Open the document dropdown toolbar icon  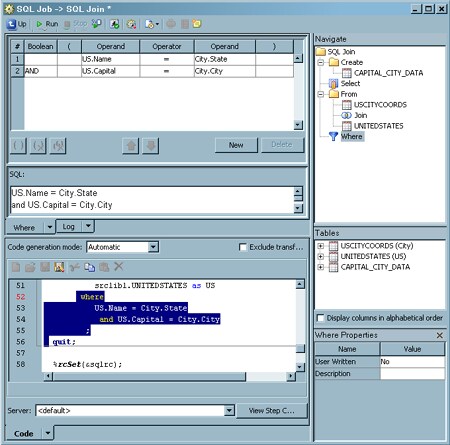(152, 24)
